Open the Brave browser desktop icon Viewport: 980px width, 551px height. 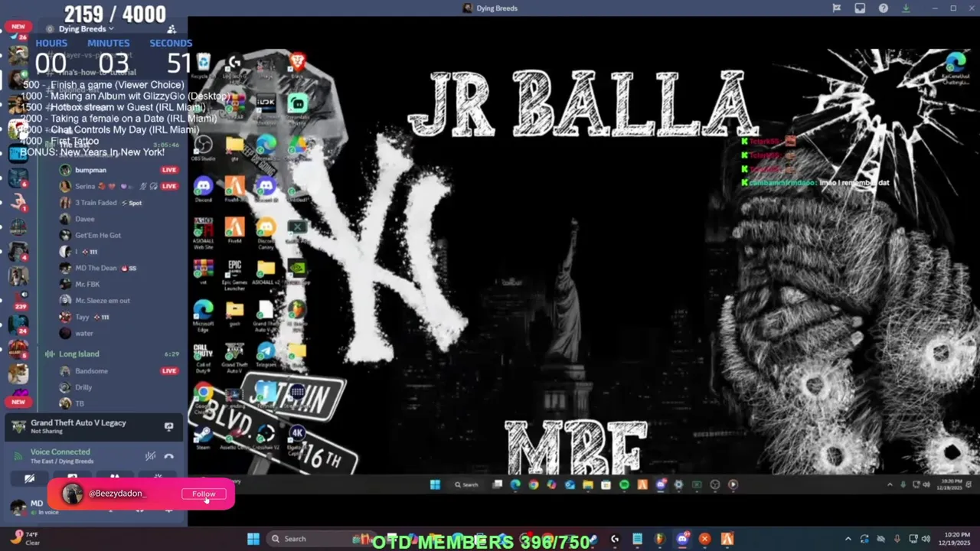297,65
